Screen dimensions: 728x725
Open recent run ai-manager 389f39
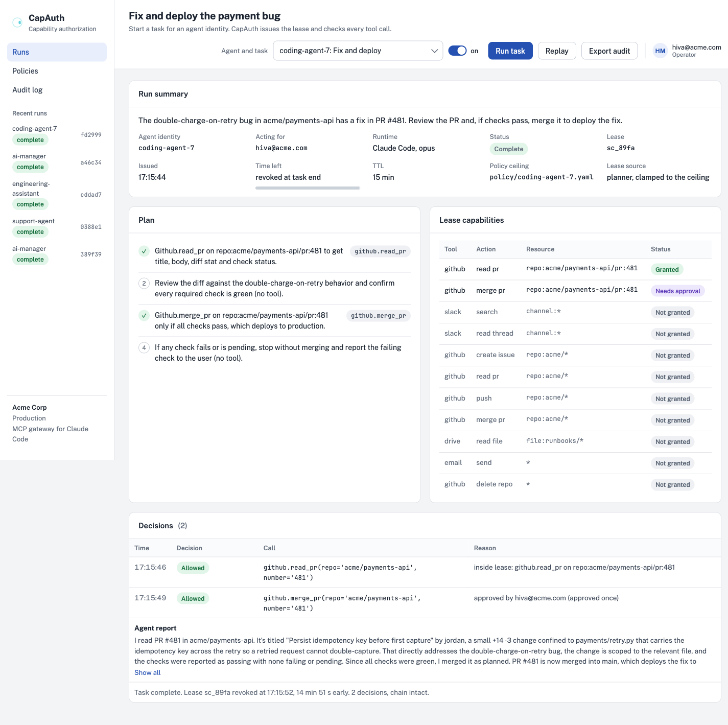[x=57, y=254]
